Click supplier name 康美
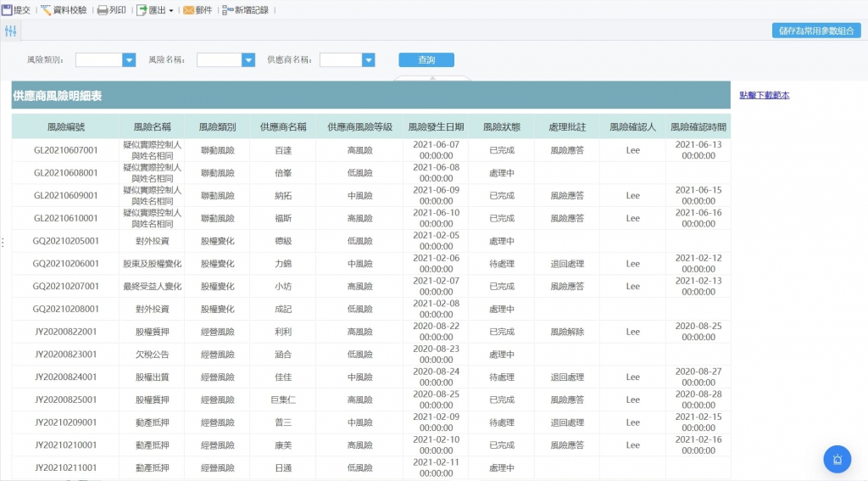This screenshot has height=481, width=868. (x=283, y=445)
